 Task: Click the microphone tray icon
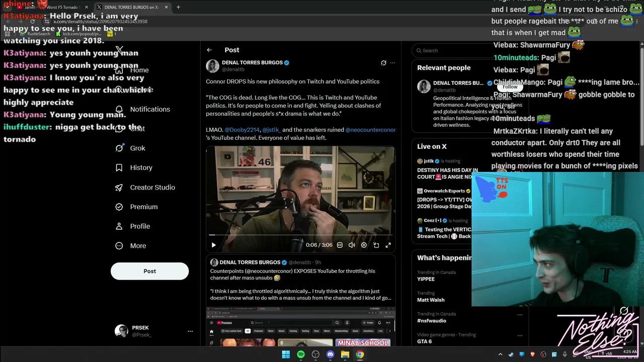(565, 354)
